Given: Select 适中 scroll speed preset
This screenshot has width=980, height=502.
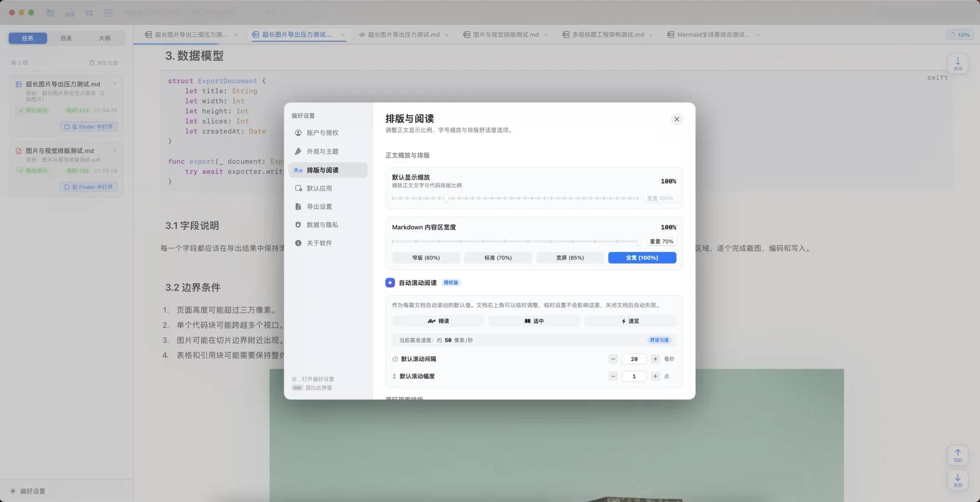Looking at the screenshot, I should tap(534, 321).
